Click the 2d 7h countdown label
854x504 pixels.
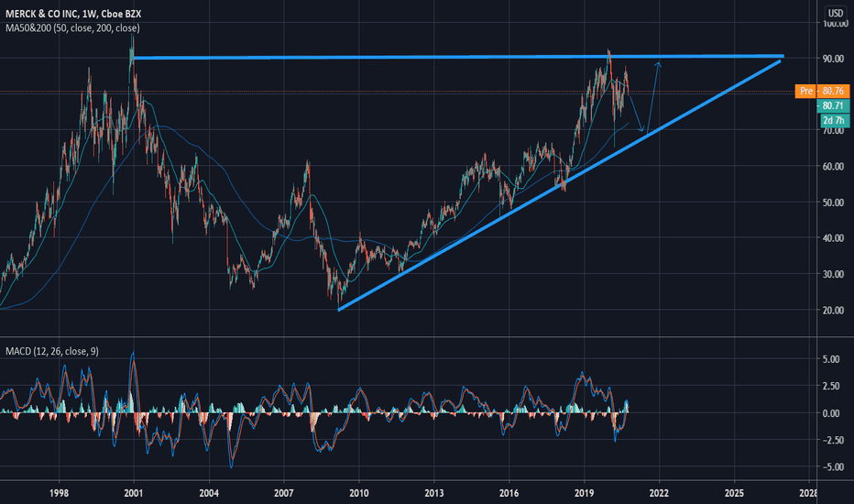pos(833,120)
